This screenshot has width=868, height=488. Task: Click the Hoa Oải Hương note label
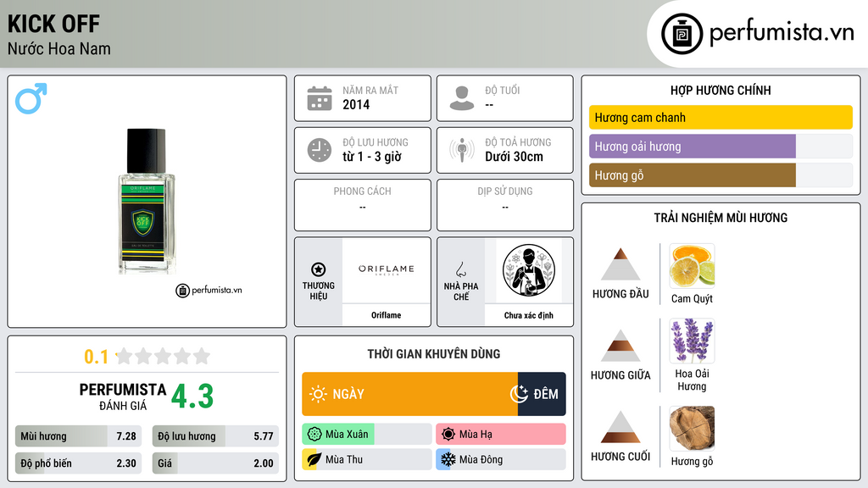pyautogui.click(x=692, y=380)
